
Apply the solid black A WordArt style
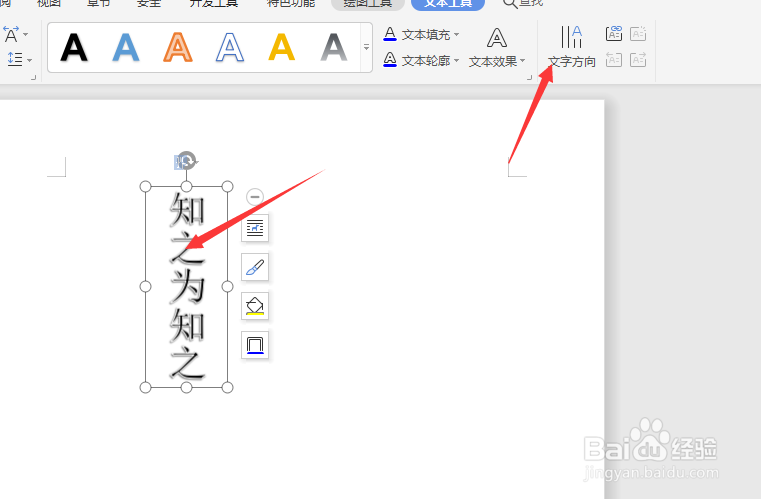(74, 48)
